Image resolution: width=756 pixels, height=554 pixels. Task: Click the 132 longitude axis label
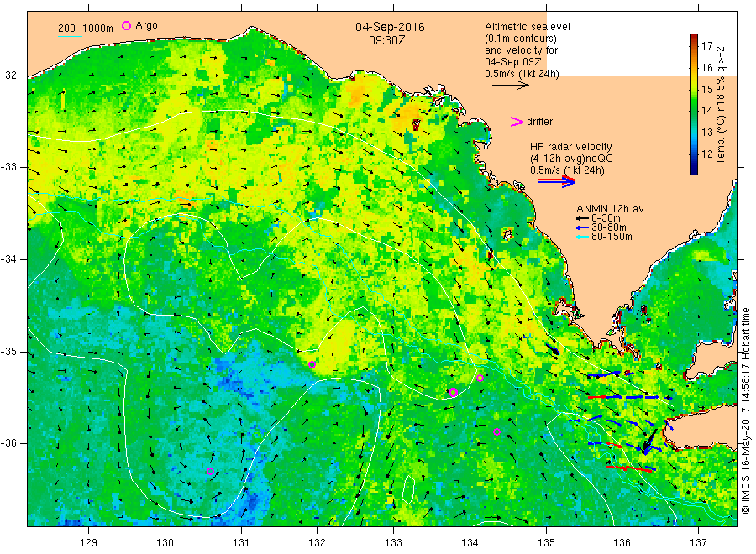[317, 542]
